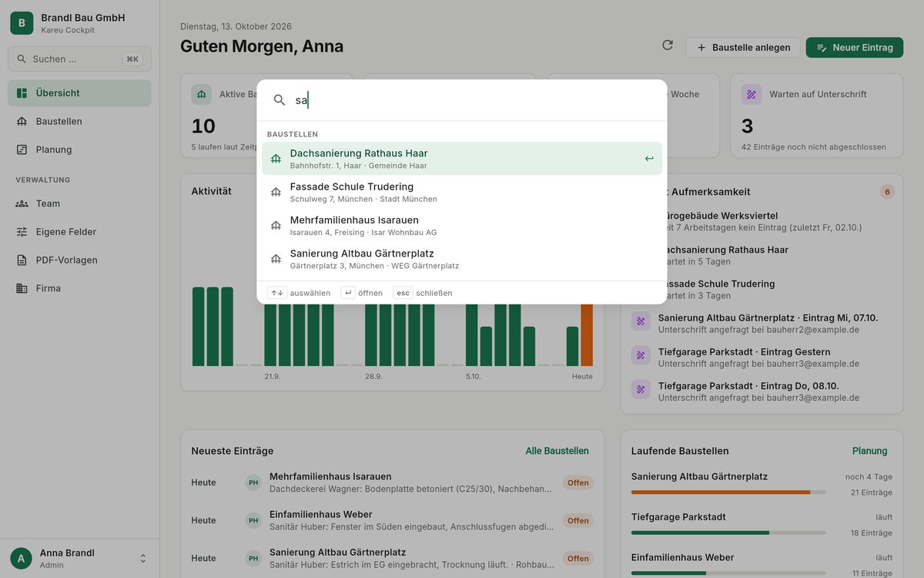Click the signature icon for Sanierung Altbau Gärtnerplatz entry

[641, 322]
